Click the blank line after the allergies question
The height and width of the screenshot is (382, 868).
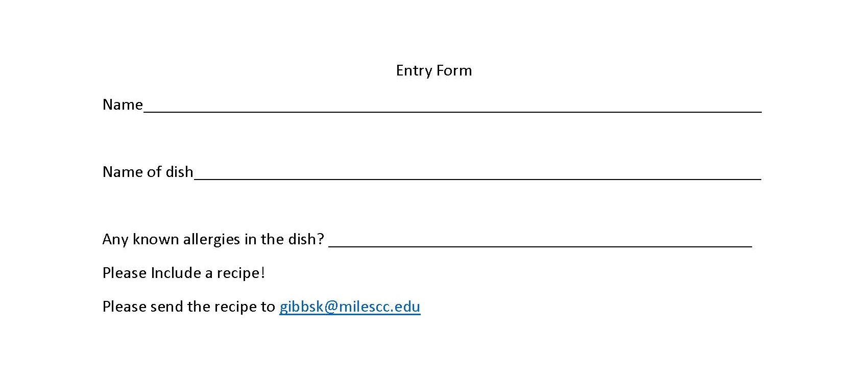[x=540, y=243]
